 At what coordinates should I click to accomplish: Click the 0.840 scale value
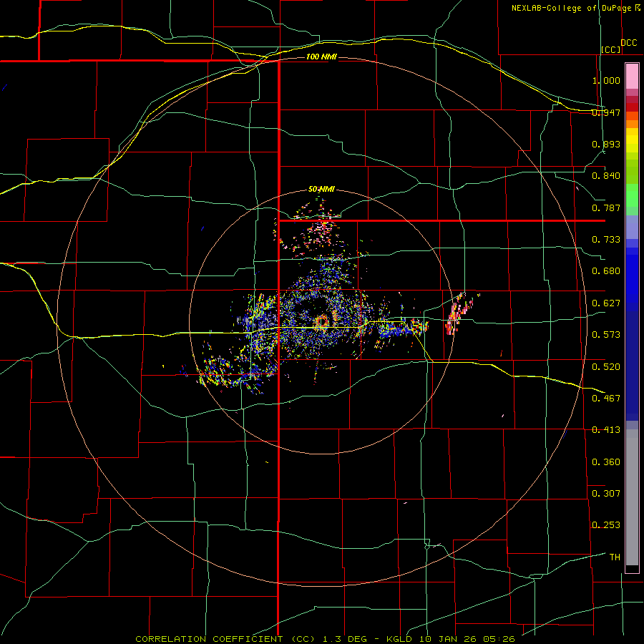coord(606,176)
